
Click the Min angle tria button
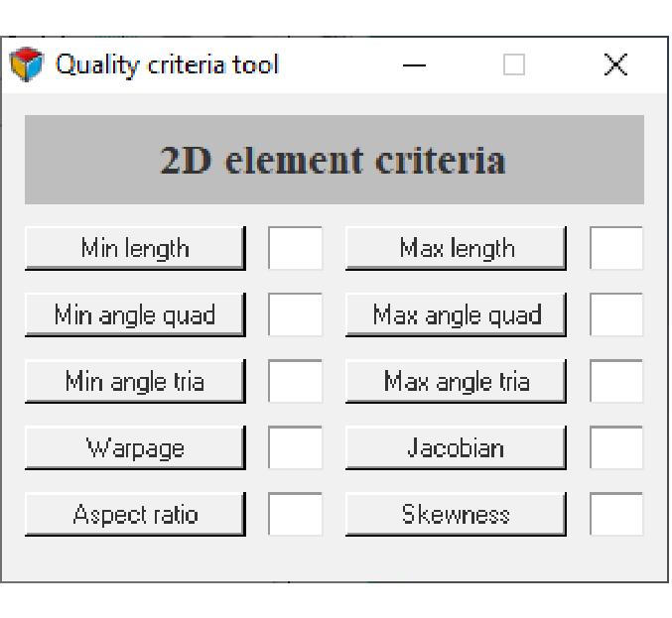[x=134, y=382]
